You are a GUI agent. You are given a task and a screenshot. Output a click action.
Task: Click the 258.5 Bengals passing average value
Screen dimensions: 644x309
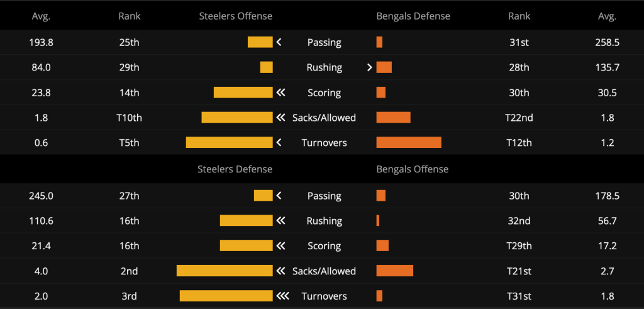coord(608,42)
